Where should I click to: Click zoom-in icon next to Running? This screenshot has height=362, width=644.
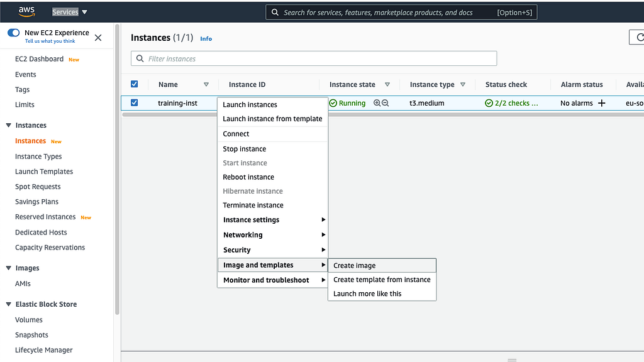click(x=377, y=103)
